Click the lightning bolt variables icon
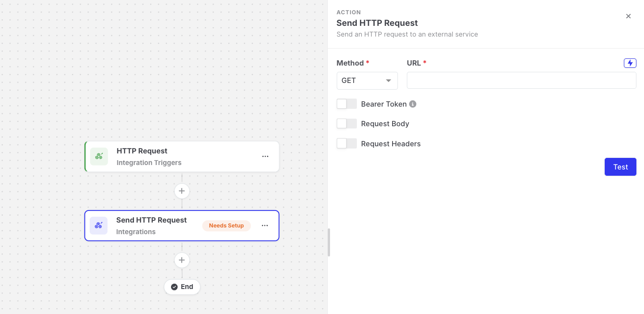 pos(630,63)
